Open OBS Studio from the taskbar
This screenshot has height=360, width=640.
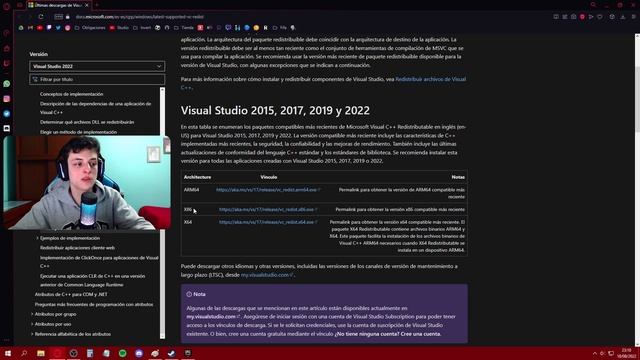click(x=73, y=353)
